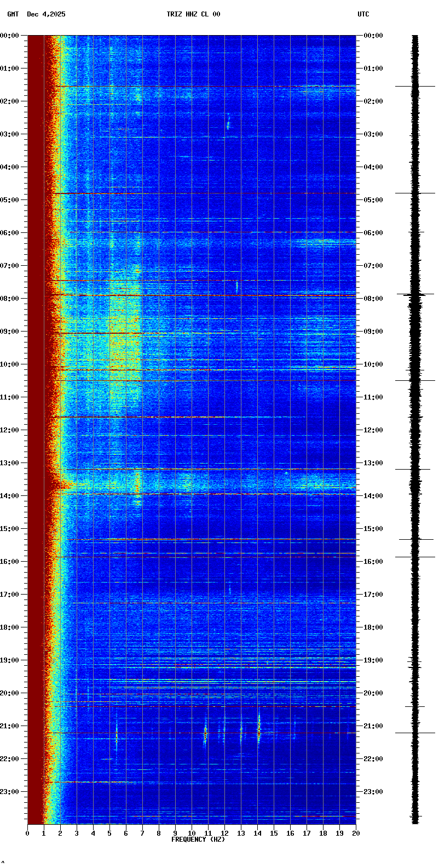Click the TRIZ HHZ CL 00 station title
The width and height of the screenshot is (439, 868).
(x=193, y=14)
